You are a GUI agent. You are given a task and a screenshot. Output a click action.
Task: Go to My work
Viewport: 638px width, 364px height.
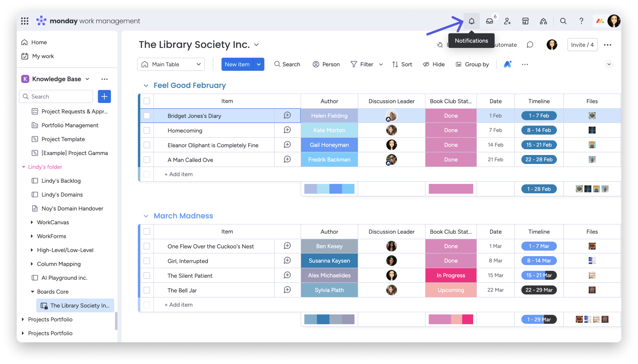point(43,56)
